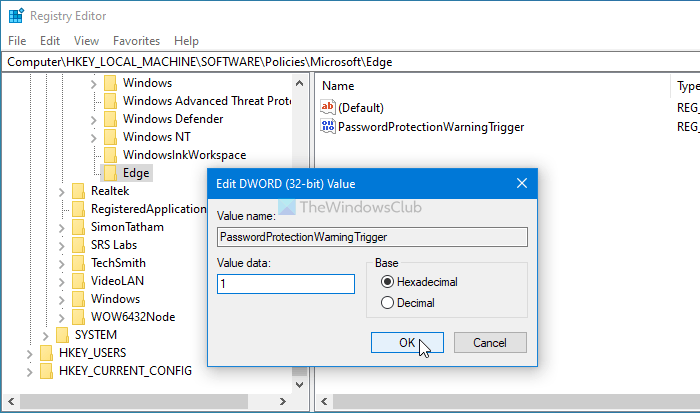Click the Value data input field

click(x=286, y=284)
